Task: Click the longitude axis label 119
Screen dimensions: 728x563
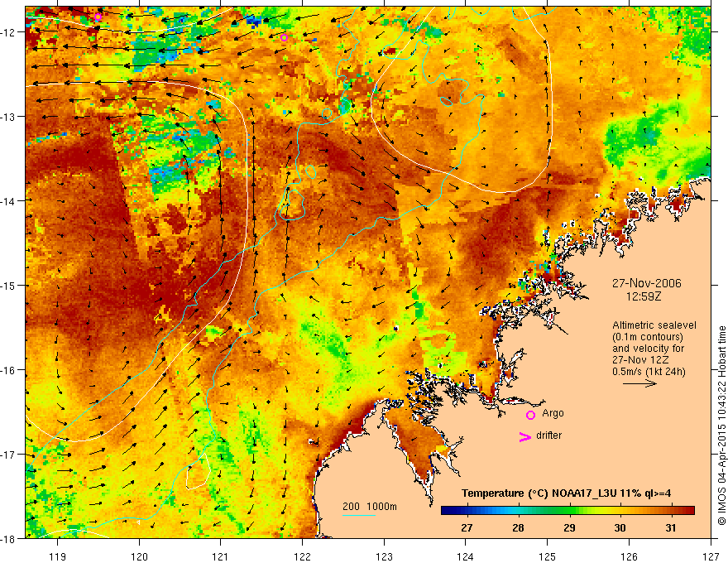Action: [58, 556]
